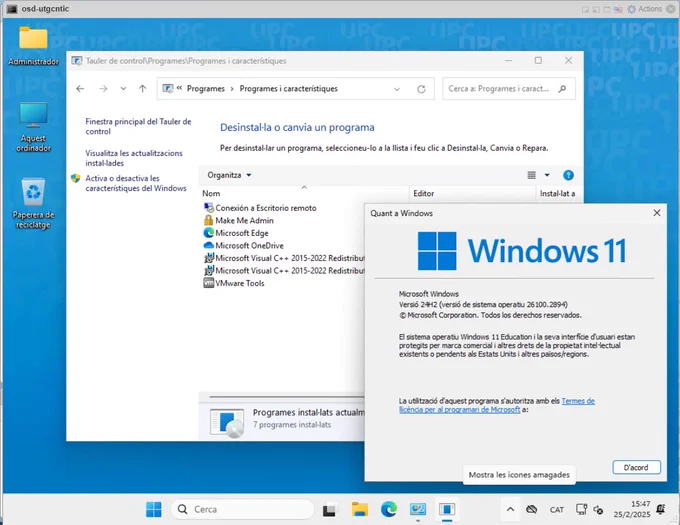Sort list by Instal·lat a column header
This screenshot has width=680, height=525.
[559, 193]
